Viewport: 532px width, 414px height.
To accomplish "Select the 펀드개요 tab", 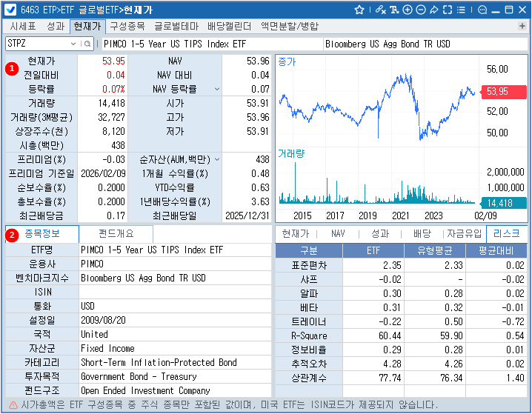I will pyautogui.click(x=117, y=233).
